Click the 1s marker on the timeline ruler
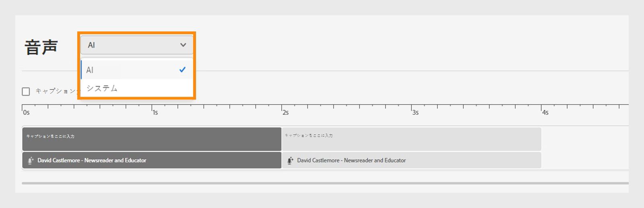 coord(155,112)
